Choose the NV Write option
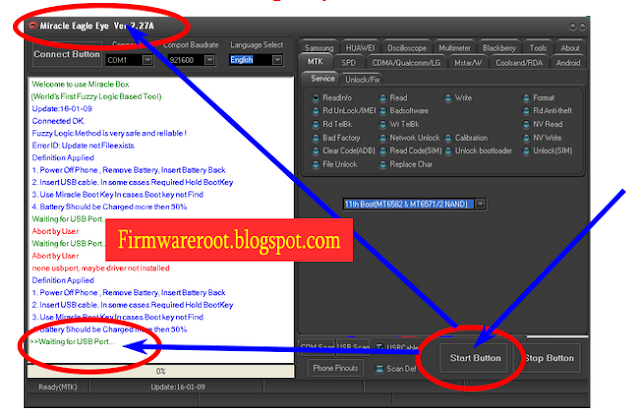Image resolution: width=640 pixels, height=417 pixels. 542,138
